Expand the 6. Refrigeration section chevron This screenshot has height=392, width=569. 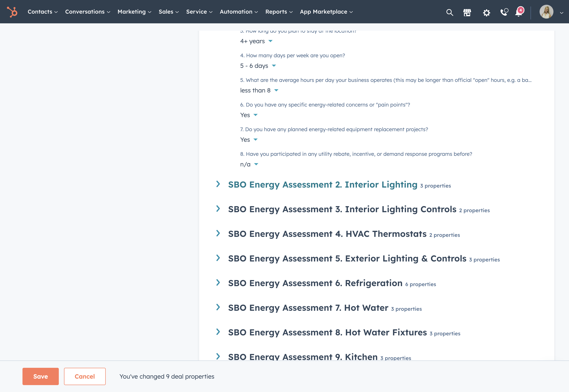point(218,282)
